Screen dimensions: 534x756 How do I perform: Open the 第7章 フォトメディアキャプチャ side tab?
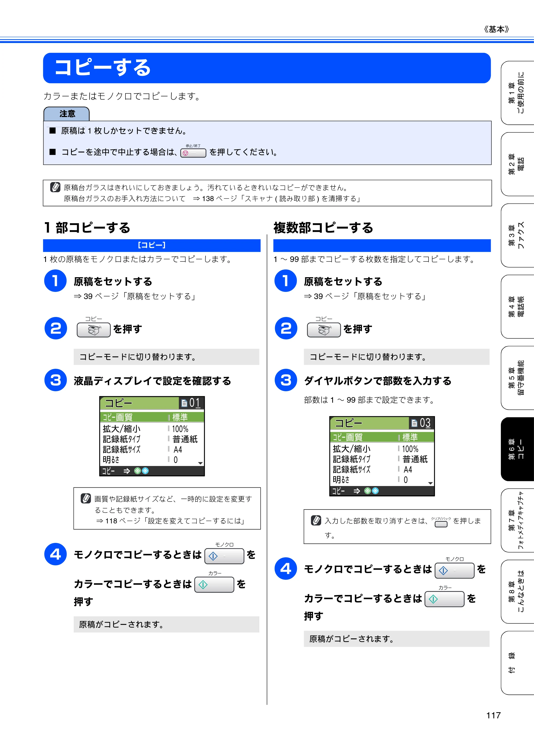[517, 520]
